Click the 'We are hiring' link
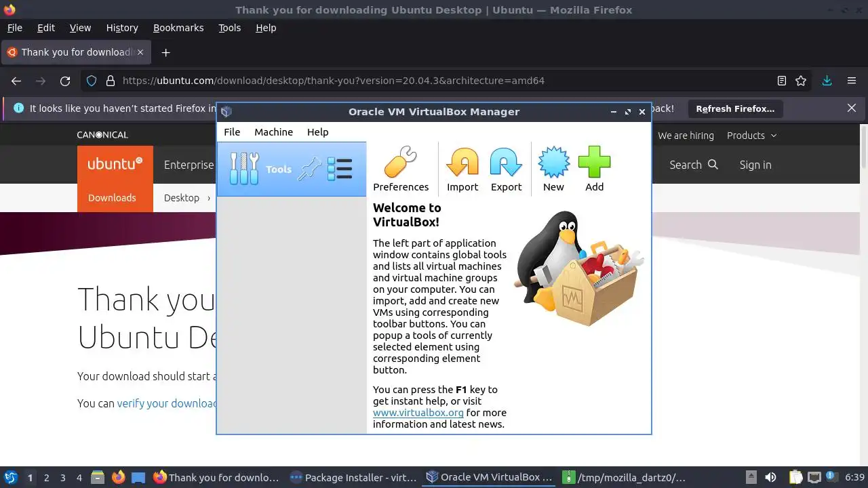Screen dimensions: 868x488 pos(686,136)
